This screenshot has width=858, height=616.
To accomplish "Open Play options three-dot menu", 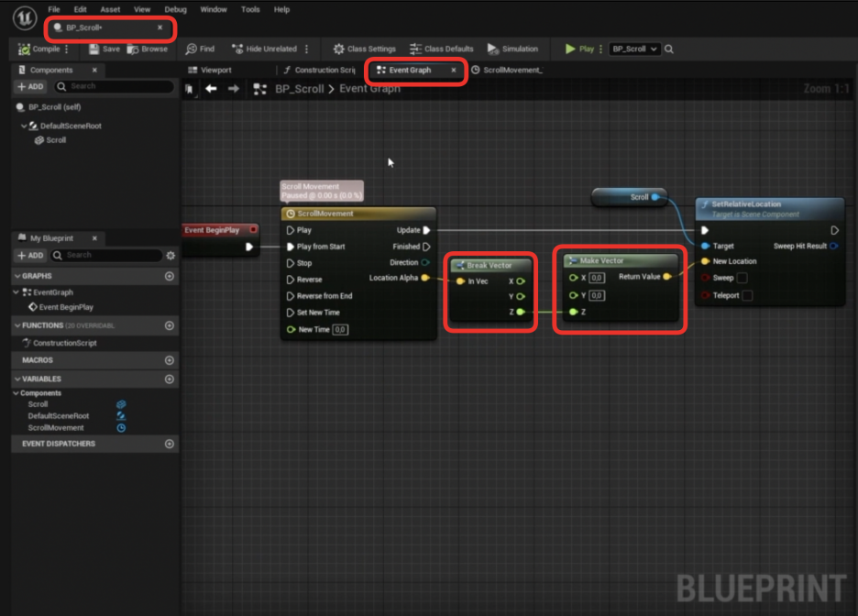I will (600, 49).
